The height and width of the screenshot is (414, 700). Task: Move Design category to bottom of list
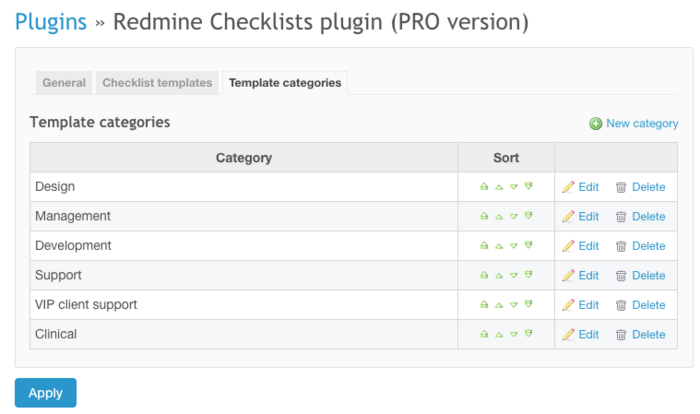pyautogui.click(x=528, y=187)
